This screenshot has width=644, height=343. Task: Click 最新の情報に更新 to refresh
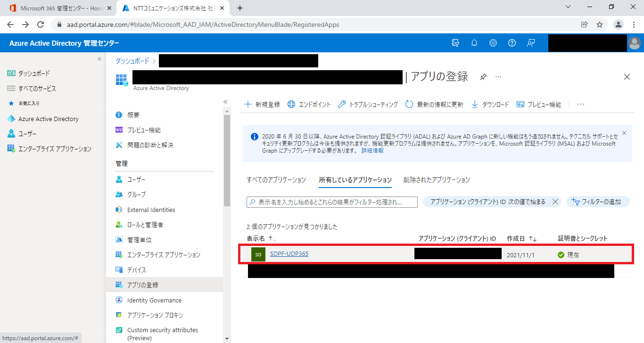click(x=434, y=105)
